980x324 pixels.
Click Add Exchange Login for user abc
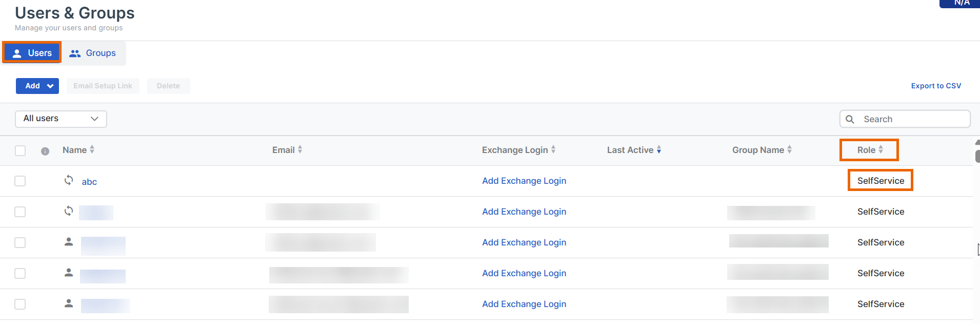click(524, 181)
